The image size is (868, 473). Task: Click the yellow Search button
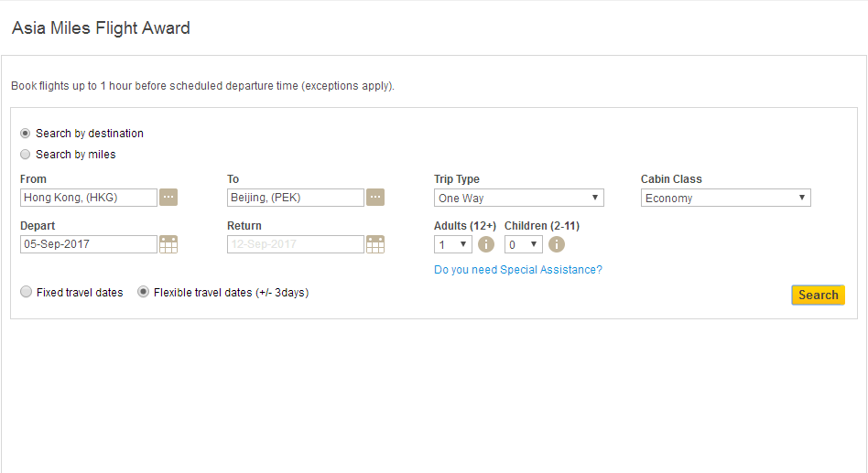(x=819, y=295)
